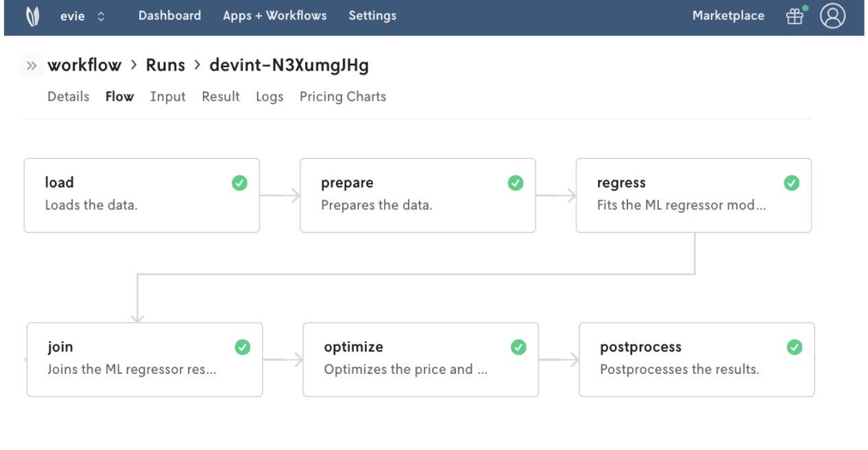Click the green check on regress step
The width and height of the screenshot is (868, 450).
pyautogui.click(x=791, y=183)
